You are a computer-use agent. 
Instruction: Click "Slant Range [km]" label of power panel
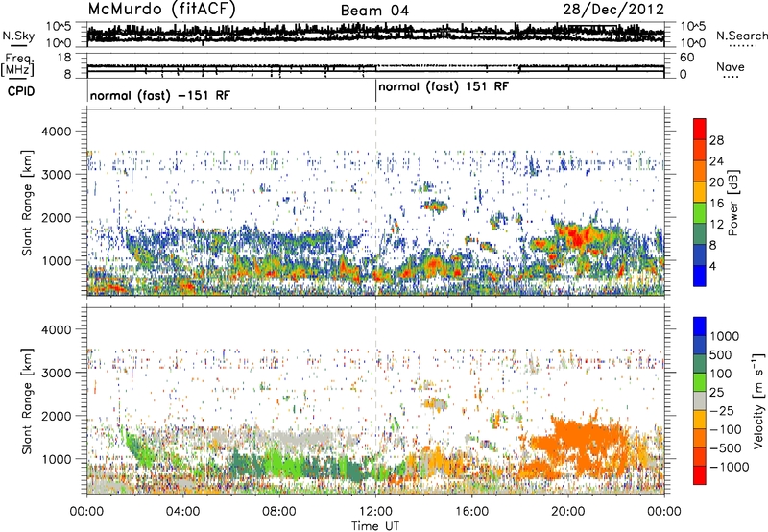(x=27, y=203)
